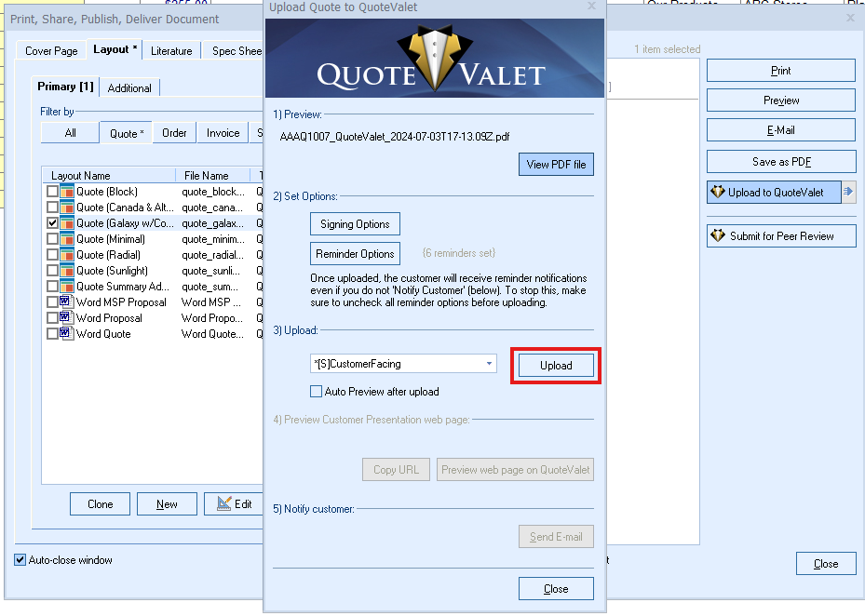This screenshot has height=616, width=865.
Task: Select the Additional sub-tab
Action: click(129, 88)
